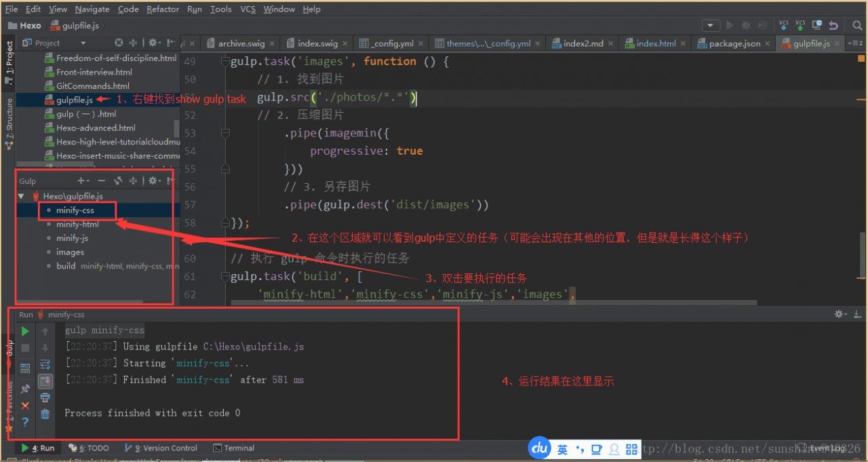Open the Navigate menu
This screenshot has width=868, height=462.
92,9
